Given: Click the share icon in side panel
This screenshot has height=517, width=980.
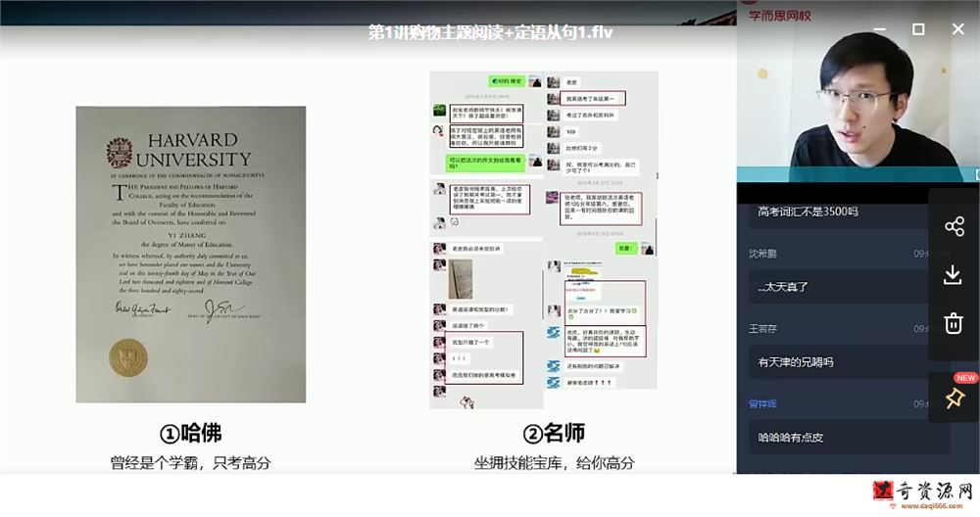Looking at the screenshot, I should (x=954, y=226).
